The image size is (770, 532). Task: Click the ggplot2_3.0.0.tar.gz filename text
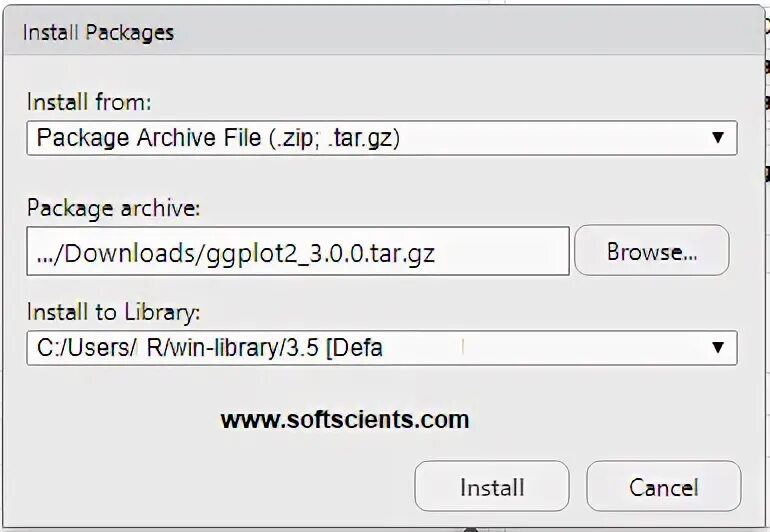[321, 253]
